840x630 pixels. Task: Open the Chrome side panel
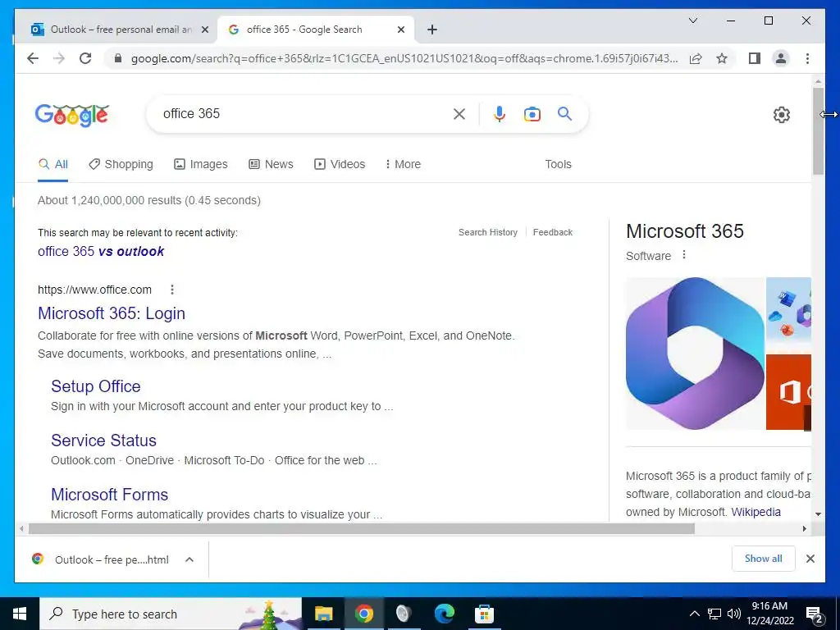coord(755,58)
